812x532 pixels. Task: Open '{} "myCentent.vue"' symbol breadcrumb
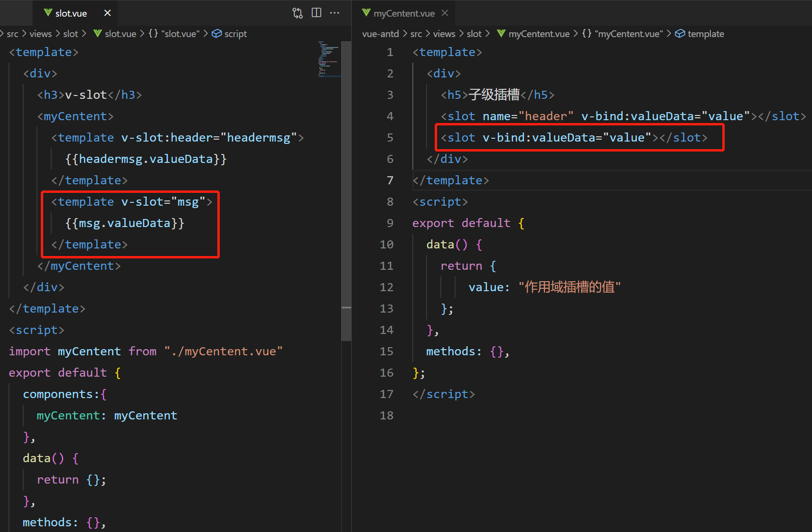[x=622, y=34]
